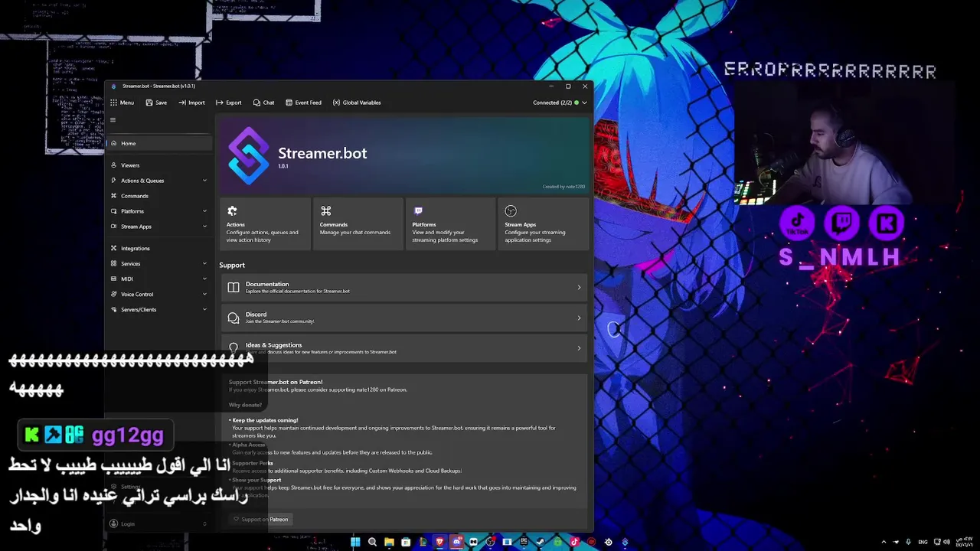Click Import in the top toolbar

pyautogui.click(x=191, y=103)
